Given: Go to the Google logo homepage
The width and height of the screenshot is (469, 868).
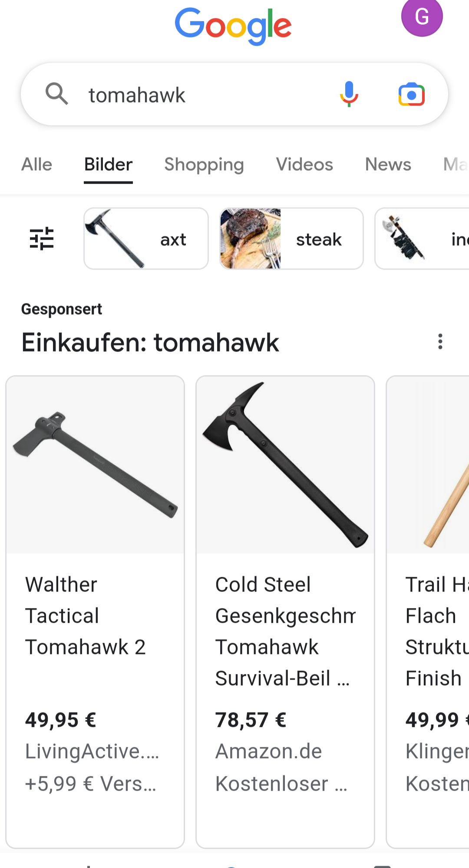Looking at the screenshot, I should point(233,26).
